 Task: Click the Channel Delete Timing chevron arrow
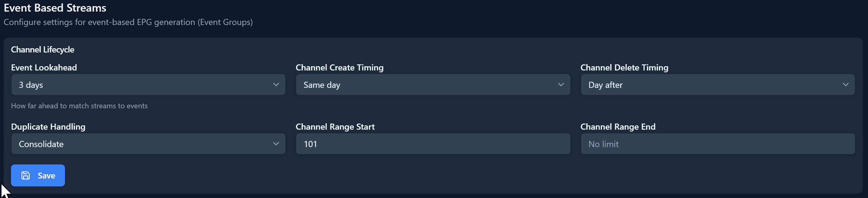(x=845, y=85)
